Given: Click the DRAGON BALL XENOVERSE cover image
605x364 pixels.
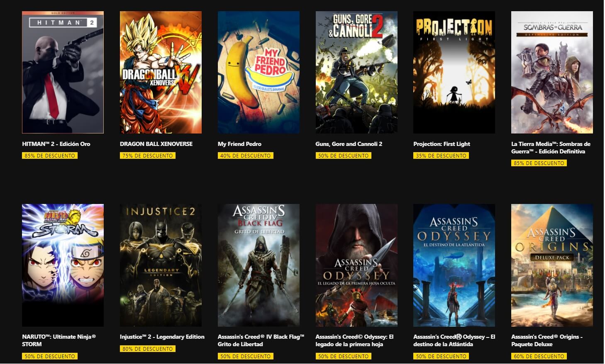Looking at the screenshot, I should point(161,72).
